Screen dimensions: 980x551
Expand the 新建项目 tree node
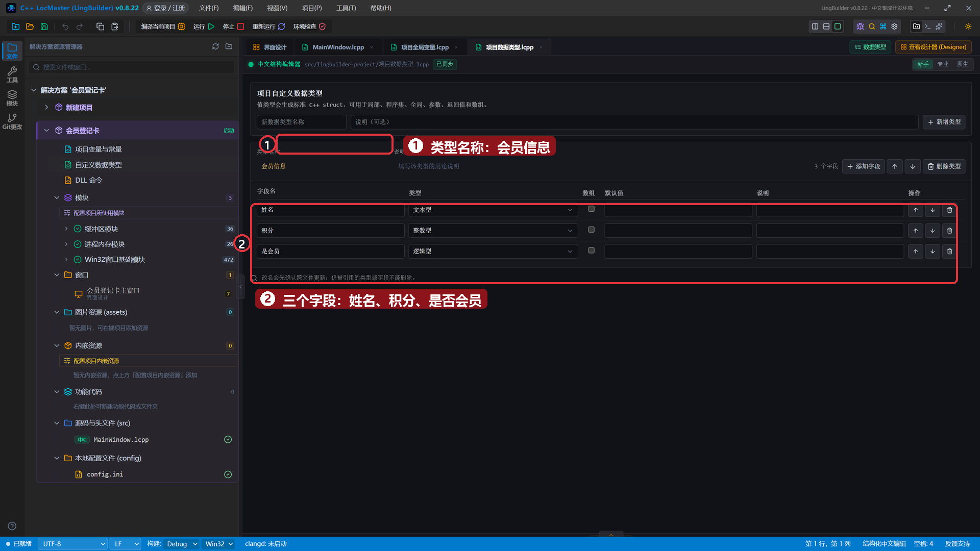46,107
